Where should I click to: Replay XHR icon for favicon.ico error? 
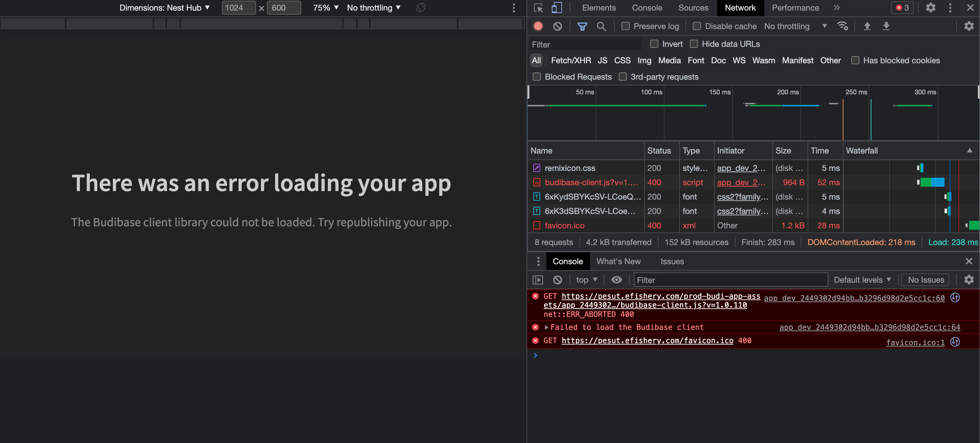[x=955, y=342]
